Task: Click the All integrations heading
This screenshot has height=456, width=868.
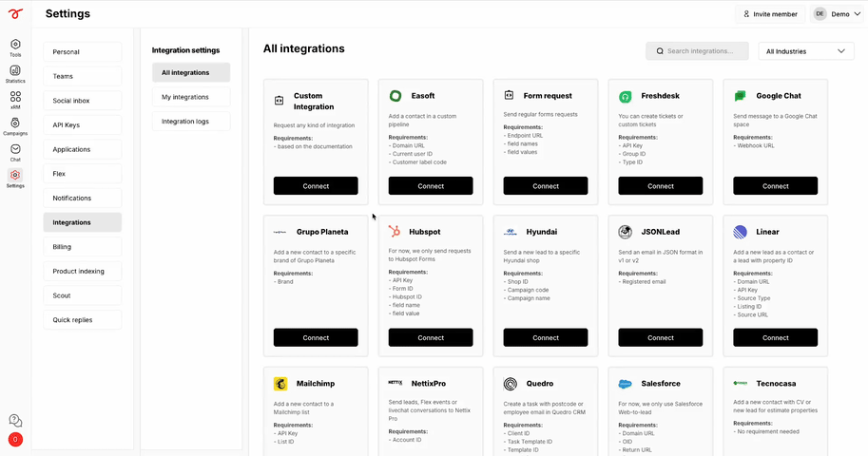Action: click(x=304, y=48)
